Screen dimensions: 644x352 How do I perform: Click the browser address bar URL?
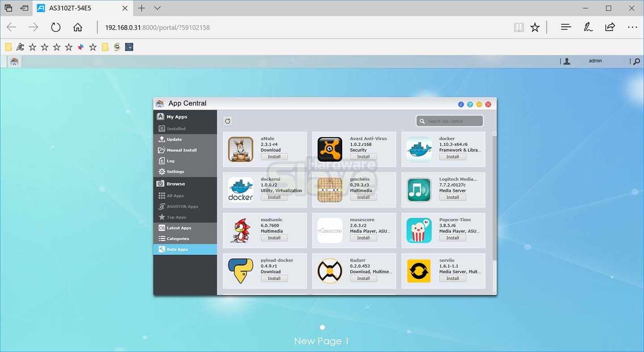(x=157, y=27)
